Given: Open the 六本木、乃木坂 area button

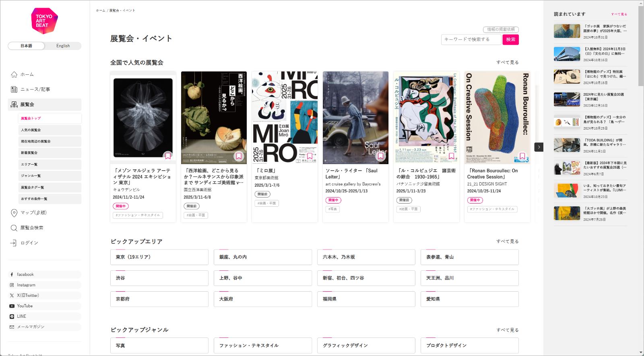Looking at the screenshot, I should [x=366, y=257].
